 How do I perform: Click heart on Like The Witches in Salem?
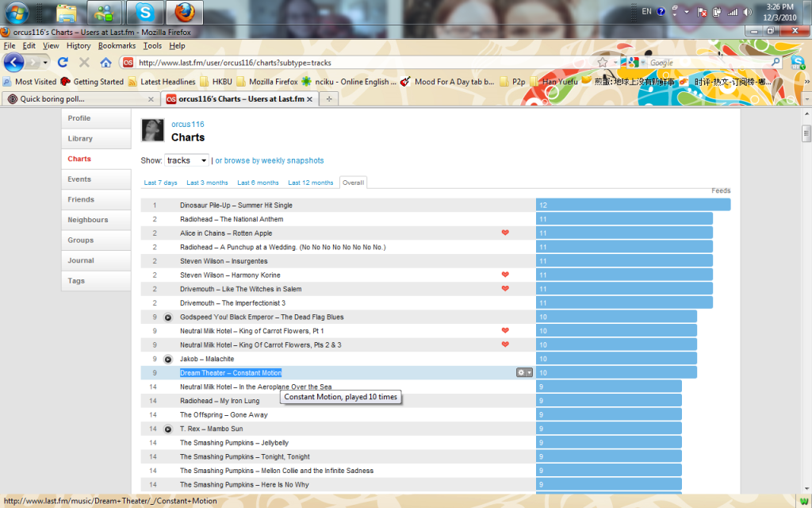(x=505, y=289)
